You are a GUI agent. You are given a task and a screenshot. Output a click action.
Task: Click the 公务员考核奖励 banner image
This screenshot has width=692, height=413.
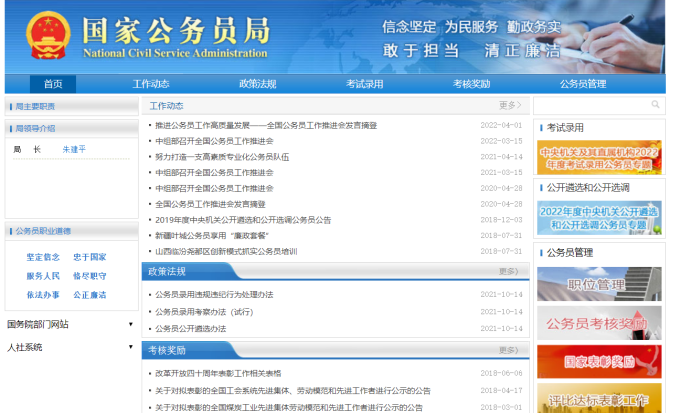599,323
